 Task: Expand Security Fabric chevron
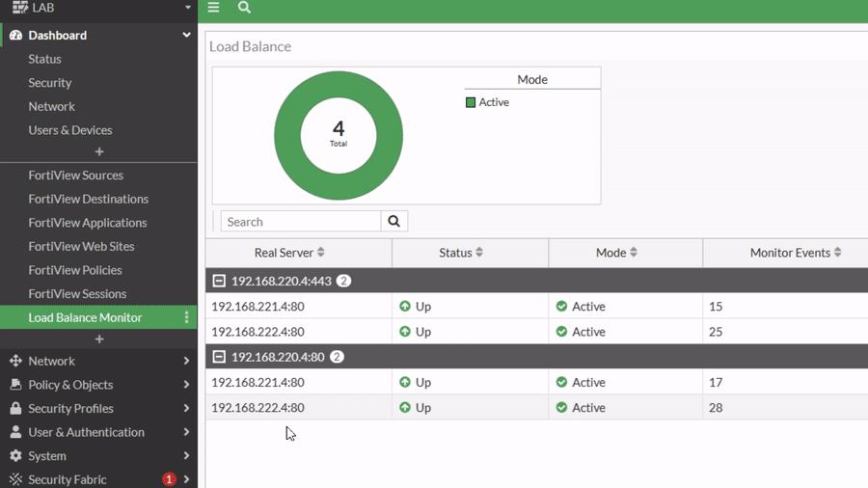pyautogui.click(x=186, y=479)
